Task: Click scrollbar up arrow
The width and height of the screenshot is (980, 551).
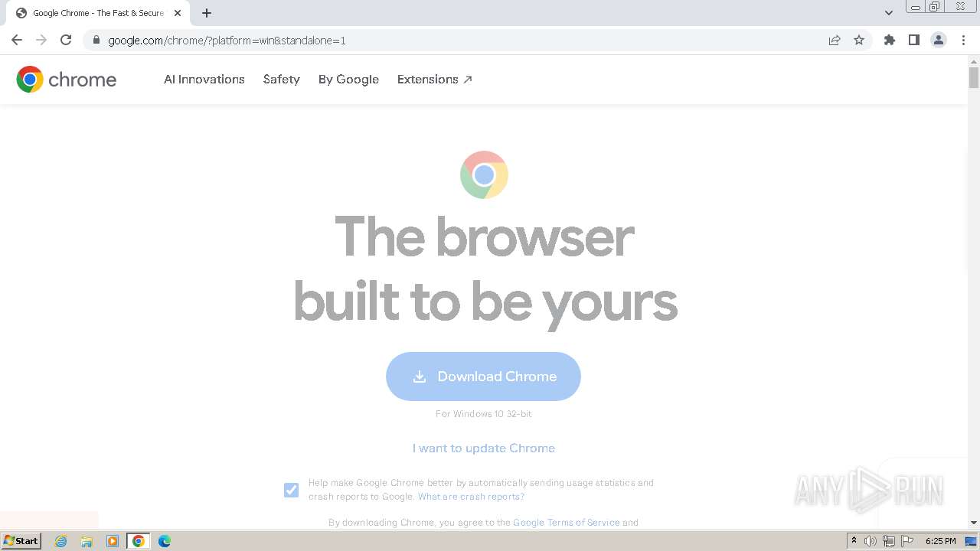Action: click(x=974, y=60)
